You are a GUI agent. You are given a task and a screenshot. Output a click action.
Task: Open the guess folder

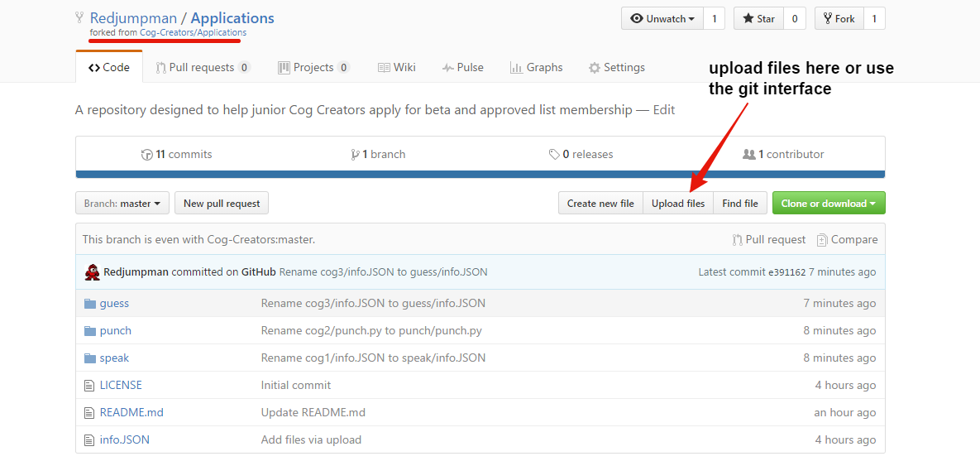pyautogui.click(x=114, y=304)
